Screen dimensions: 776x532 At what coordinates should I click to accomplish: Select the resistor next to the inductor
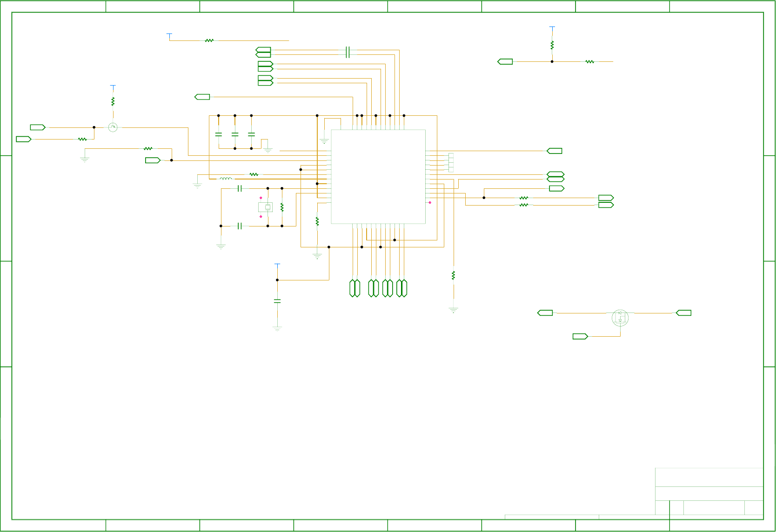tap(254, 174)
